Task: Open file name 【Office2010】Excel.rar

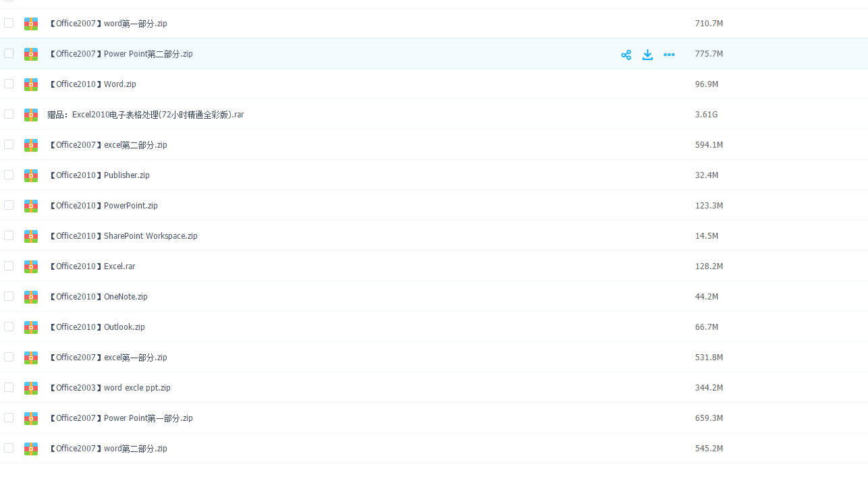Action: point(91,266)
